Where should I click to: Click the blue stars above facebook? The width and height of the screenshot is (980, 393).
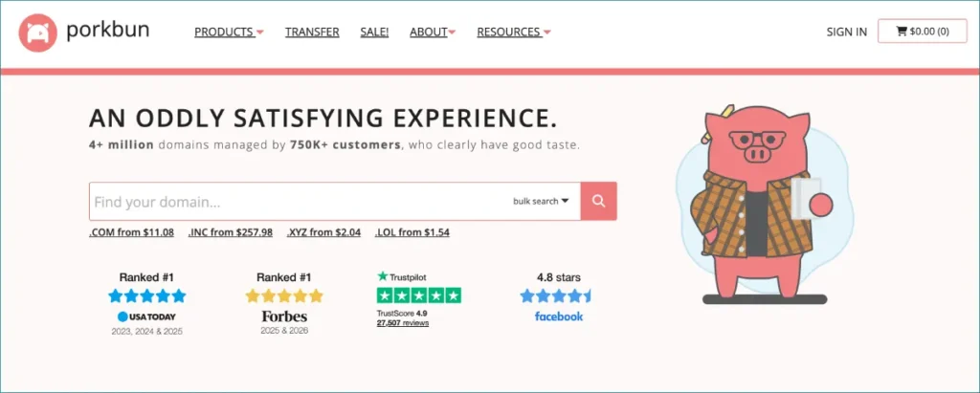coord(555,295)
